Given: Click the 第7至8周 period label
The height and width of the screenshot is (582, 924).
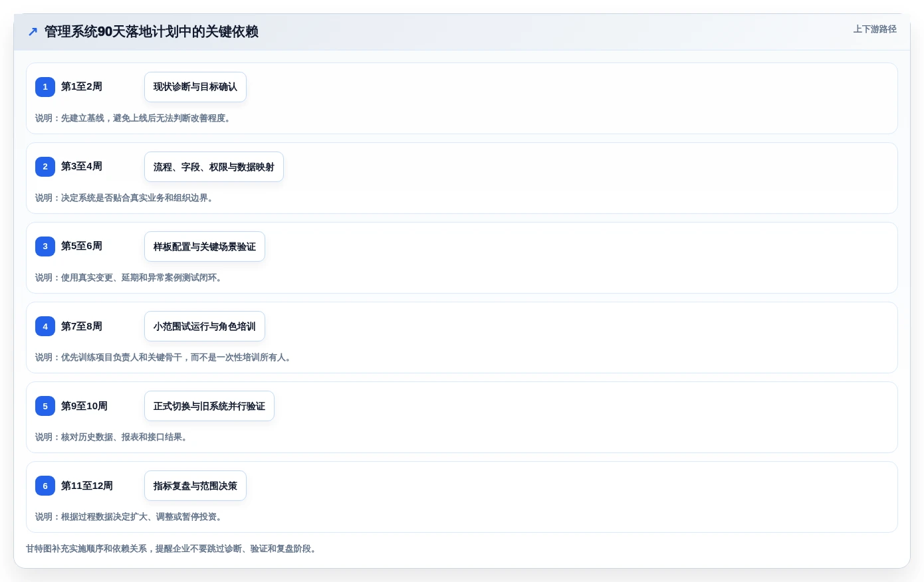Looking at the screenshot, I should 82,326.
